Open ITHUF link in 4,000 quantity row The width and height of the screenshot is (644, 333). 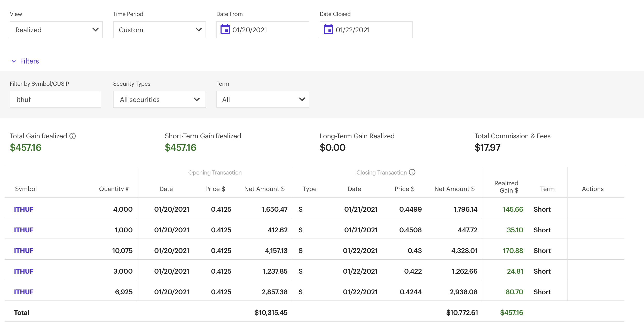(23, 209)
